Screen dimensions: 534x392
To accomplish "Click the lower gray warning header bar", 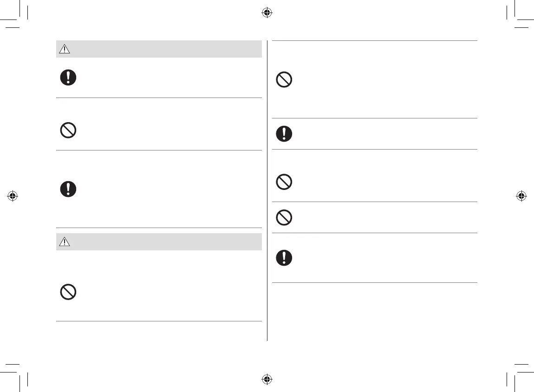I will (x=163, y=242).
